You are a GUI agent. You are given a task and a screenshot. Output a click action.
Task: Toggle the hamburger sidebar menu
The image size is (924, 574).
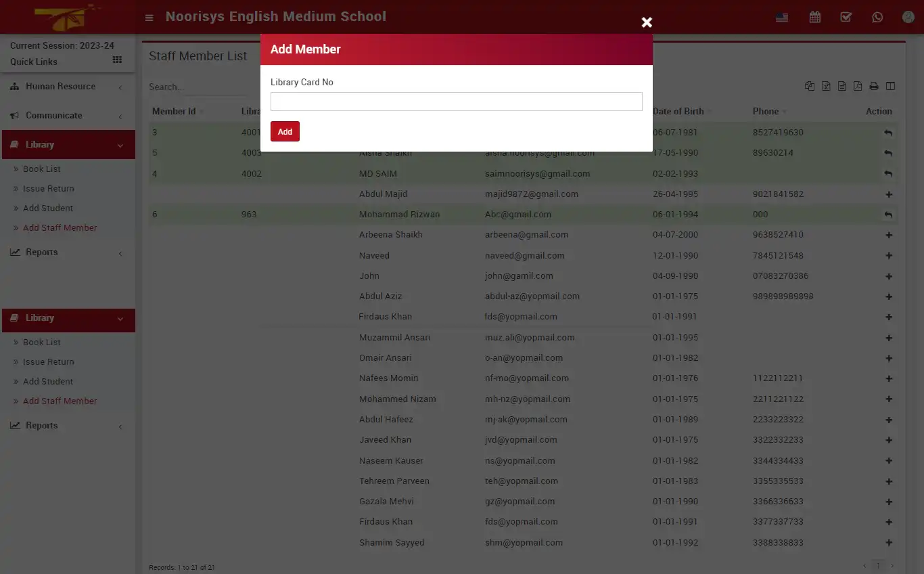click(x=149, y=18)
